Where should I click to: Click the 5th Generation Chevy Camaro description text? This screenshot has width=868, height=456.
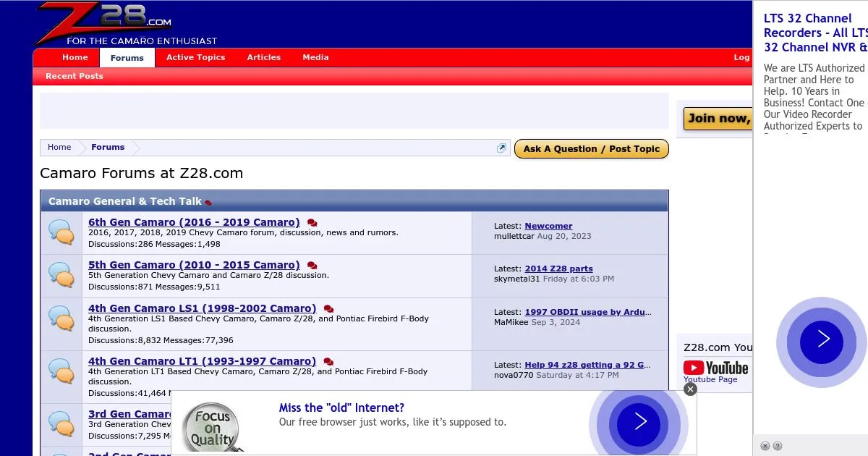(208, 275)
